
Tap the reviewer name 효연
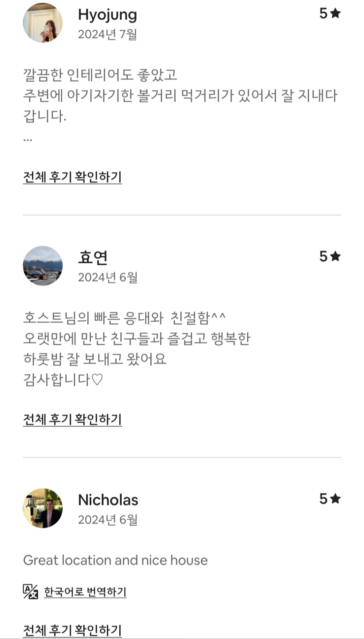coord(93,257)
